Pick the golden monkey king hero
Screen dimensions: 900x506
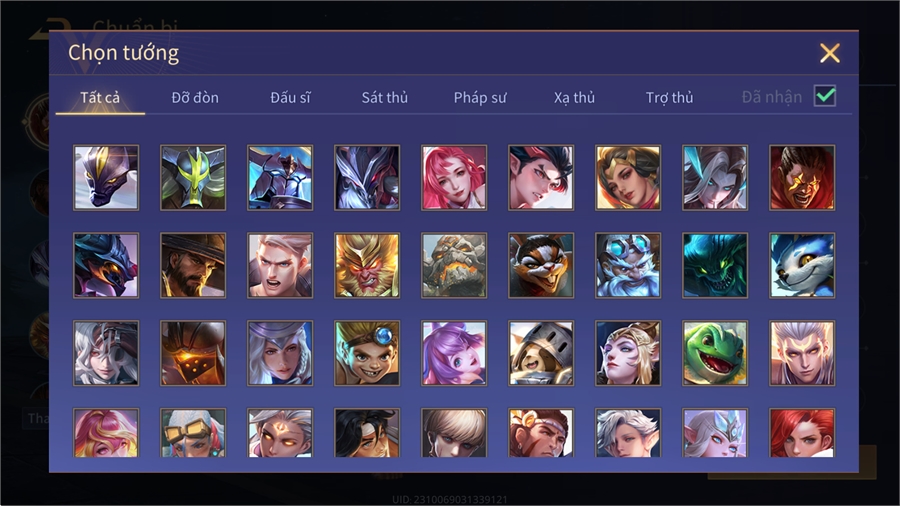coord(367,265)
